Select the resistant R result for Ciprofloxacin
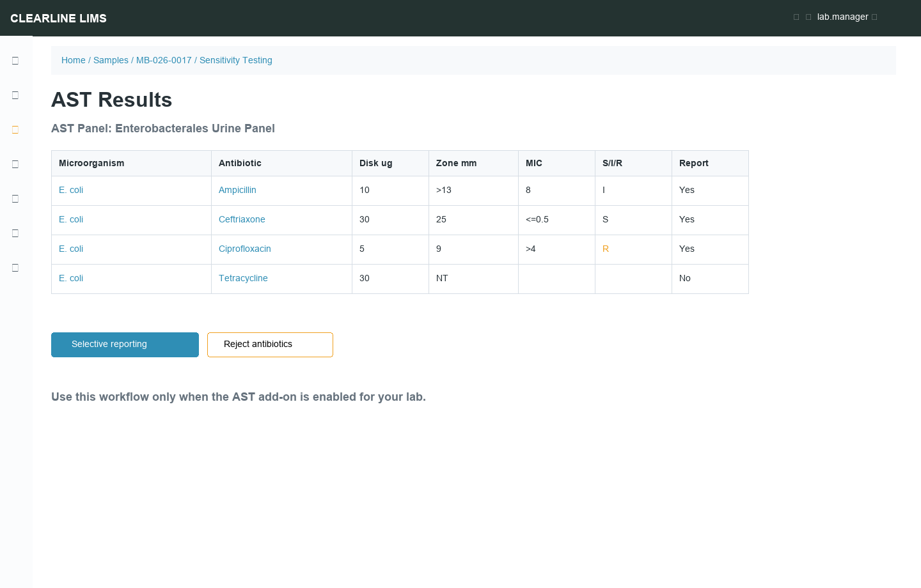The width and height of the screenshot is (921, 588). [606, 249]
